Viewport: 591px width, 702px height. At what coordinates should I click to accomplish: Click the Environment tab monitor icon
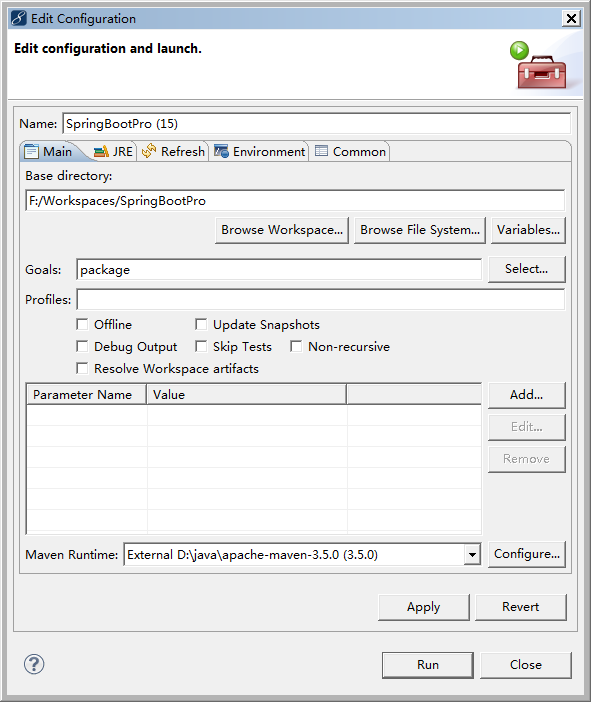pos(221,151)
